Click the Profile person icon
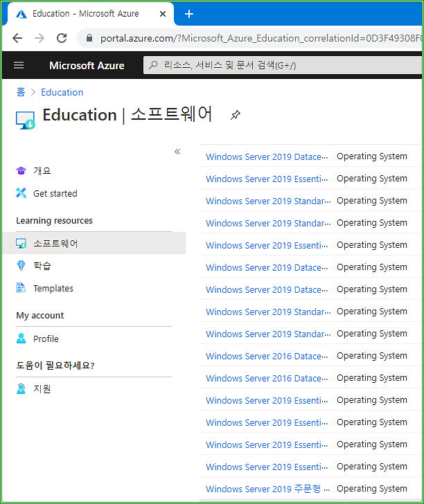This screenshot has height=504, width=424. pyautogui.click(x=21, y=338)
